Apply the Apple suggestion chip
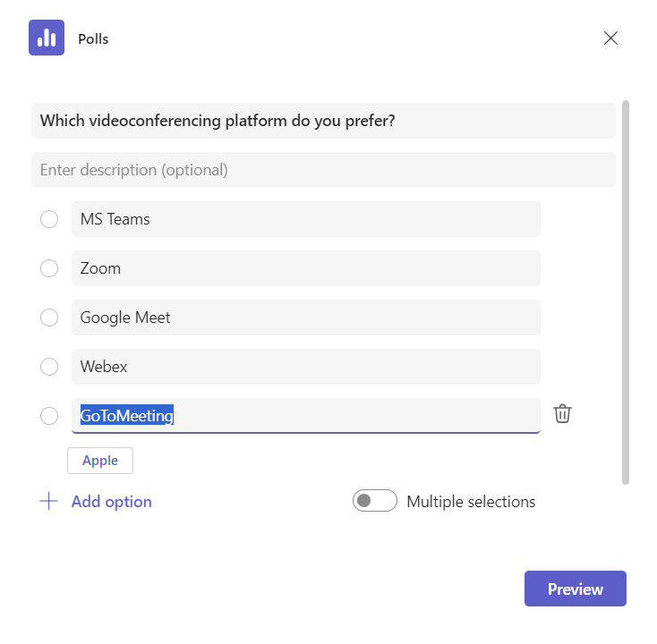Screen dimensions: 657x644 coord(100,461)
